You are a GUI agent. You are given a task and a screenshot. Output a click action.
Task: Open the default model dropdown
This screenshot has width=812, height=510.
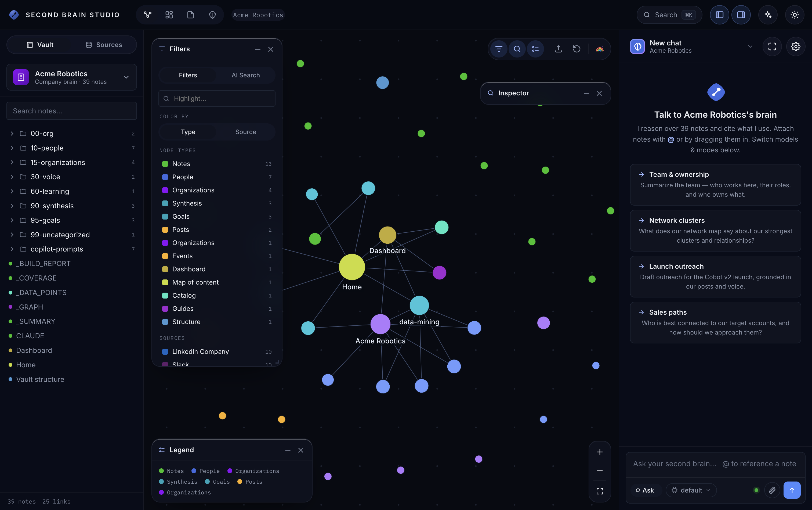(x=691, y=490)
